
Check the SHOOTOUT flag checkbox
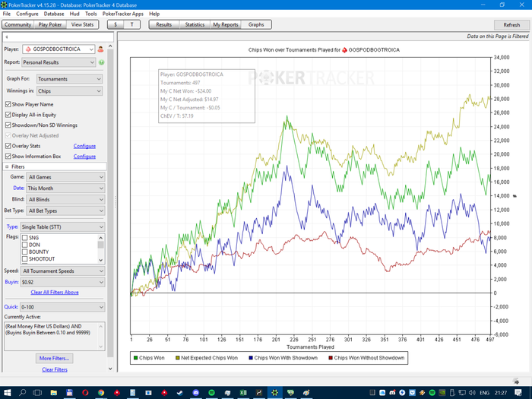(x=25, y=259)
